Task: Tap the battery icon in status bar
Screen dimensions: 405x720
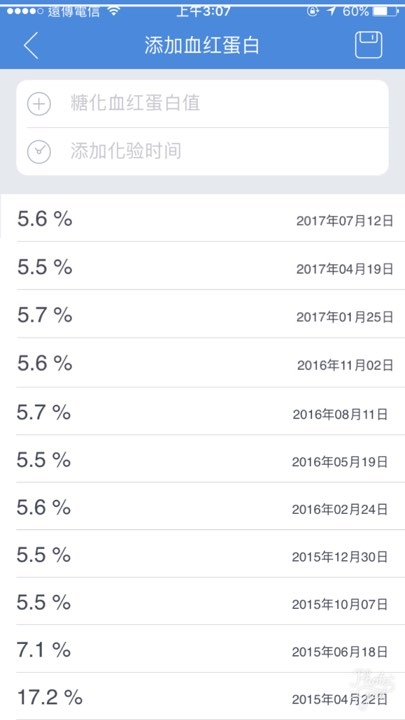Action: coord(385,11)
